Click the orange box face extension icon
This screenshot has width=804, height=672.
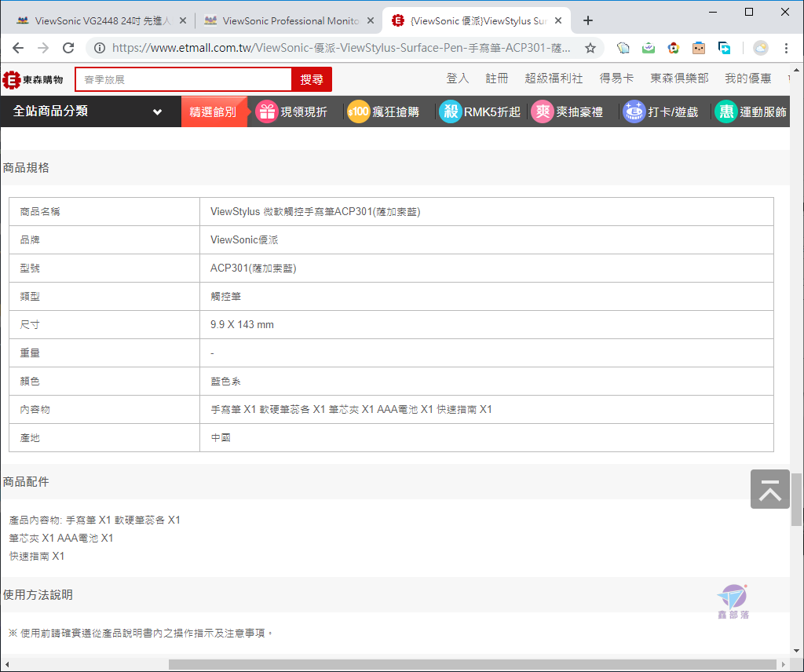tap(698, 48)
